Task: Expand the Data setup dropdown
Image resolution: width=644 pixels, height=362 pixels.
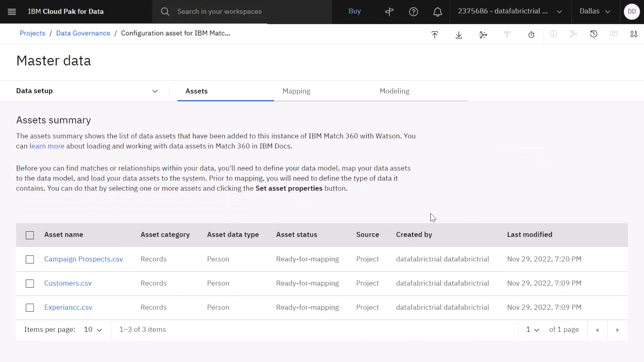Action: pyautogui.click(x=87, y=91)
